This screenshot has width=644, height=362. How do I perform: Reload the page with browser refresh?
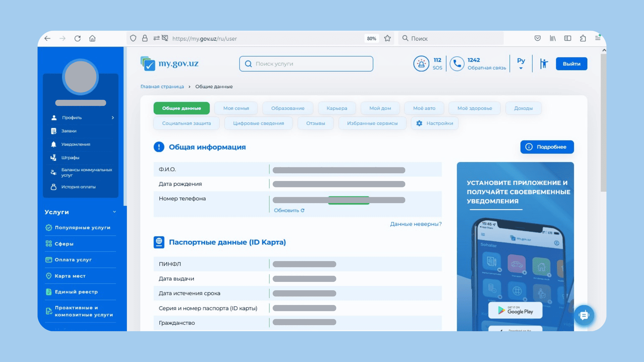coord(77,39)
